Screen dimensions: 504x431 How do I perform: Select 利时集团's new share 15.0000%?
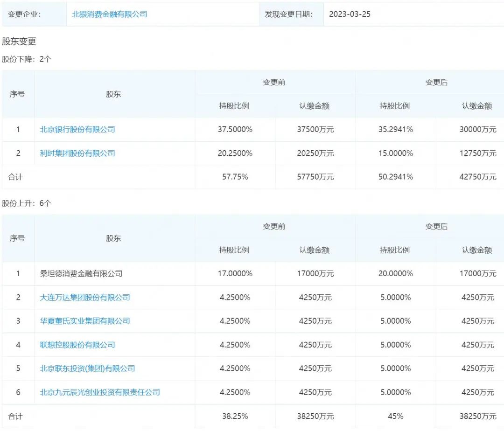(x=396, y=153)
